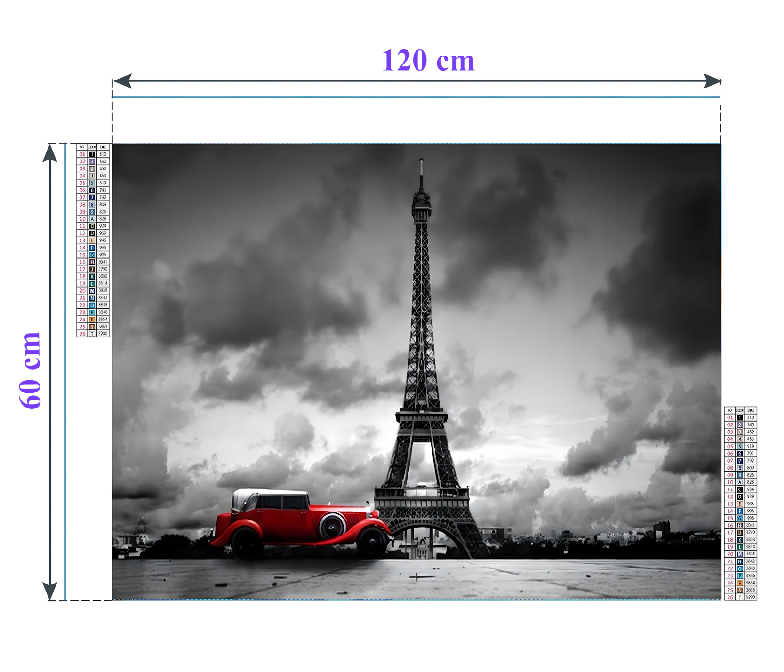Screen dimensions: 784x672
Task: Click the car's white spare wheel
Action: point(333,526)
